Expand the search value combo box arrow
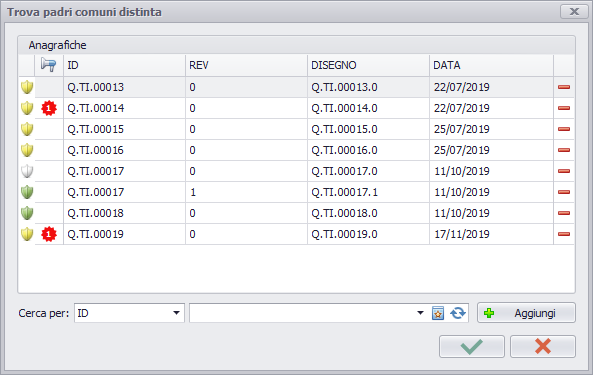The height and width of the screenshot is (375, 593). coord(420,313)
